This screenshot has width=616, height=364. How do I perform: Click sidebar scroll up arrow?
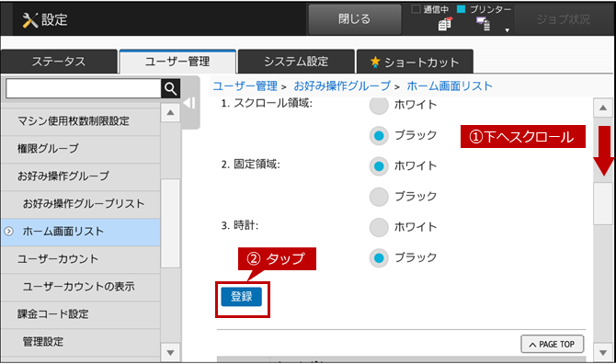[x=170, y=113]
